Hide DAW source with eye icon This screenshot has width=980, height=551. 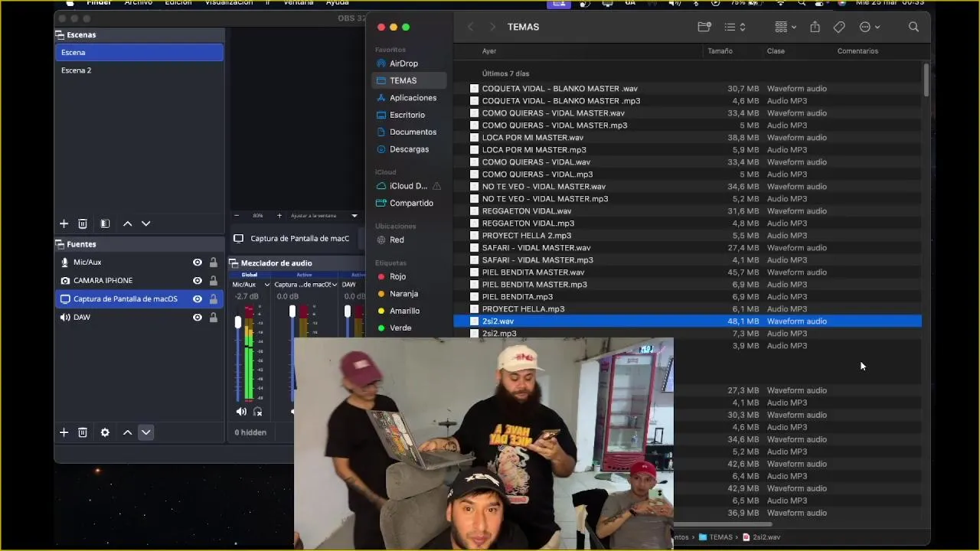point(198,317)
